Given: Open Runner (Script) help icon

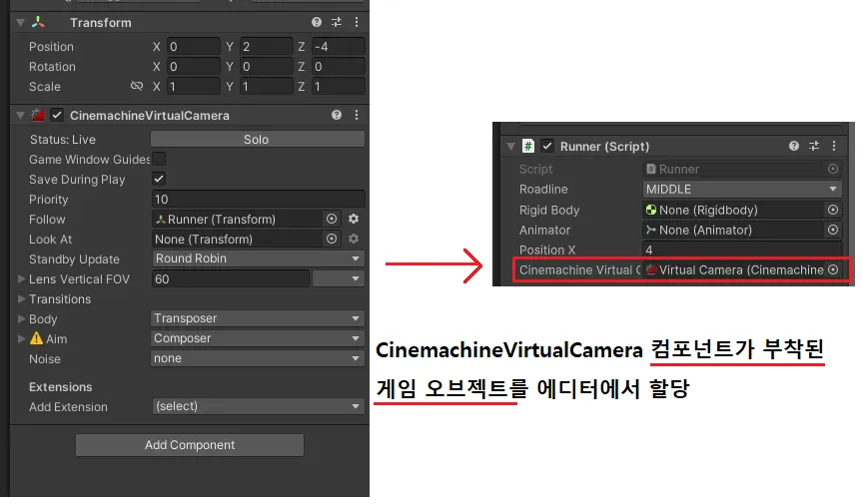Looking at the screenshot, I should coord(794,146).
